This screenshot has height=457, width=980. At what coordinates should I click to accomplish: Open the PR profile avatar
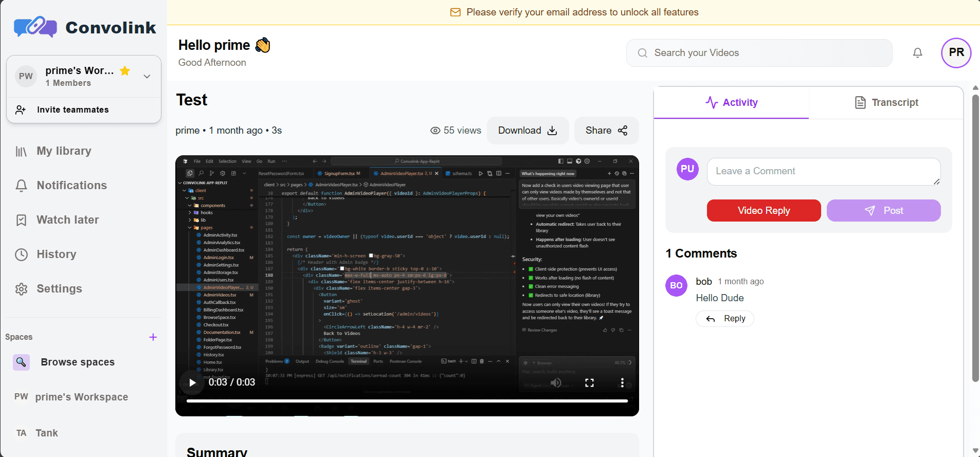pyautogui.click(x=956, y=53)
